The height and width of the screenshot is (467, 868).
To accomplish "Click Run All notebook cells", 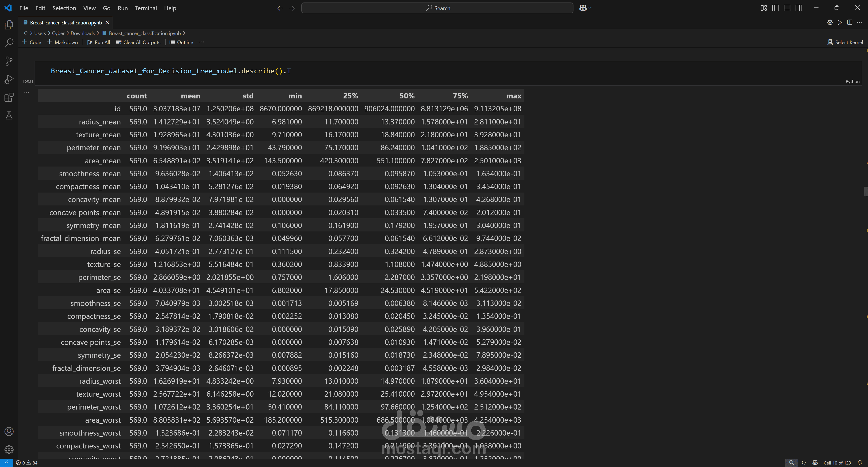I will coord(98,42).
